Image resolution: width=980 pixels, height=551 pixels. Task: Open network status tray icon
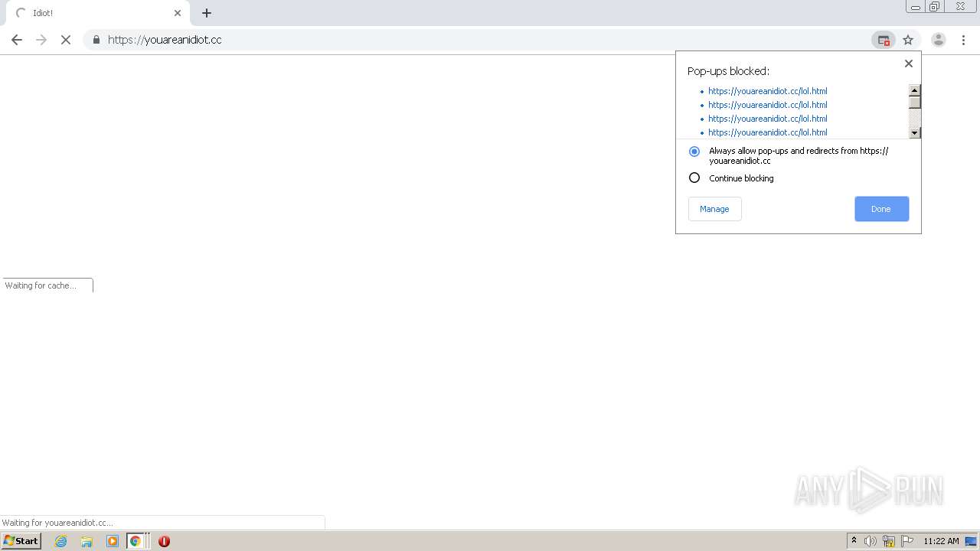point(889,541)
